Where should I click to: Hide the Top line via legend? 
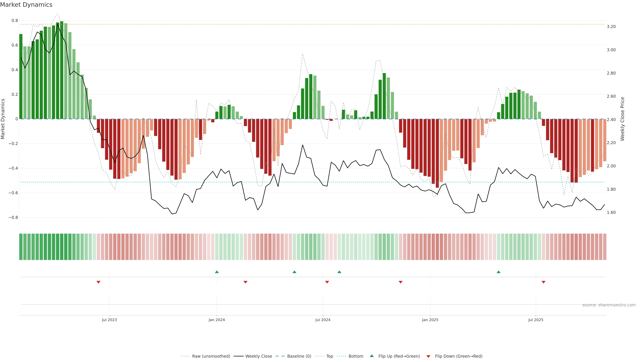[330, 356]
